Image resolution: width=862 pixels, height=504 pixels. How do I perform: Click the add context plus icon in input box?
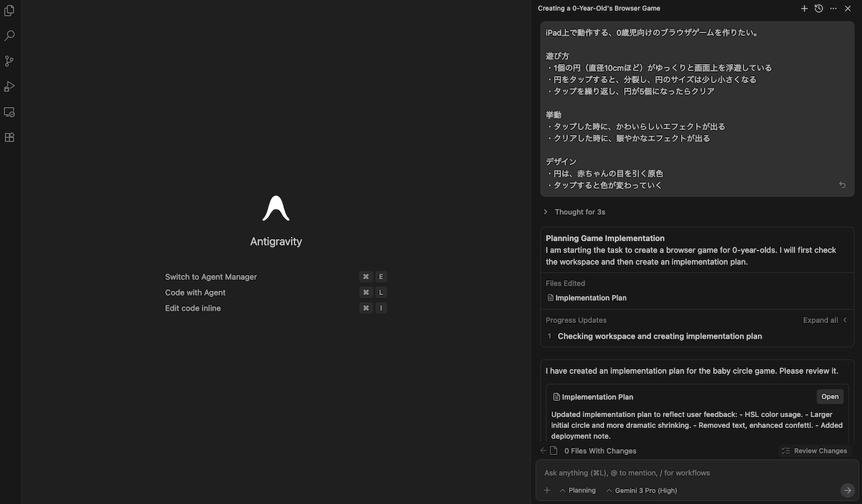click(547, 490)
